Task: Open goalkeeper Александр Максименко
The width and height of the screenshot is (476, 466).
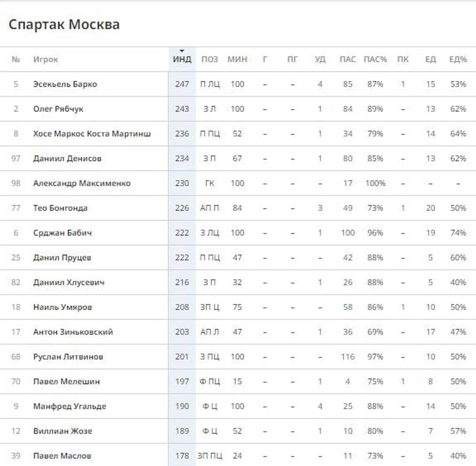Action: click(x=82, y=183)
